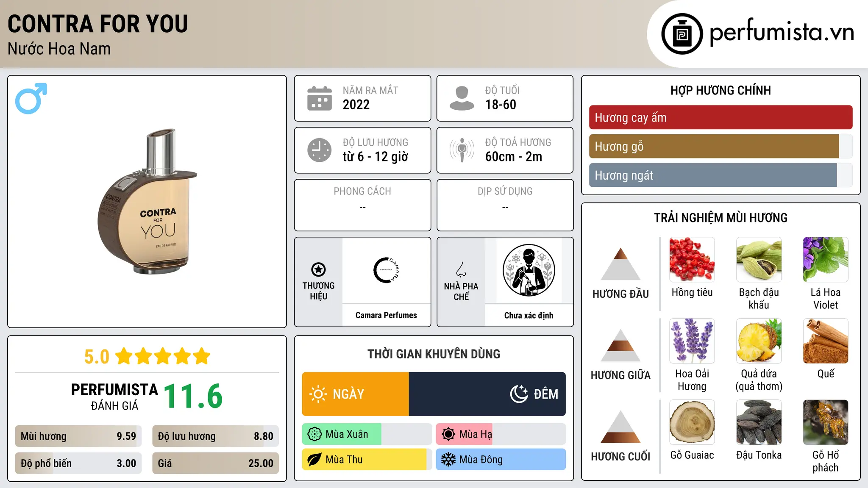868x488 pixels.
Task: Click the Mùa Thu season bar
Action: (367, 460)
